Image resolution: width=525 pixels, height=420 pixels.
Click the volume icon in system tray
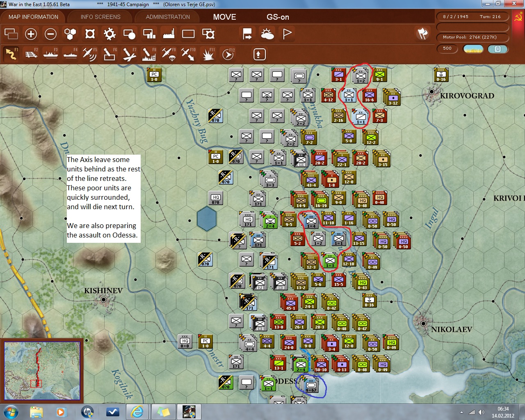coord(481,412)
